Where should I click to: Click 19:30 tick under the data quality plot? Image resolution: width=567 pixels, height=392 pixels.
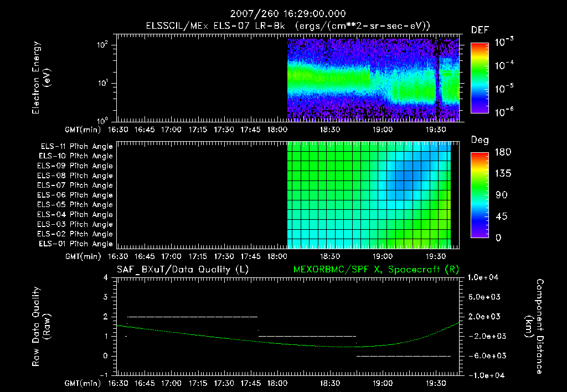tap(435, 383)
